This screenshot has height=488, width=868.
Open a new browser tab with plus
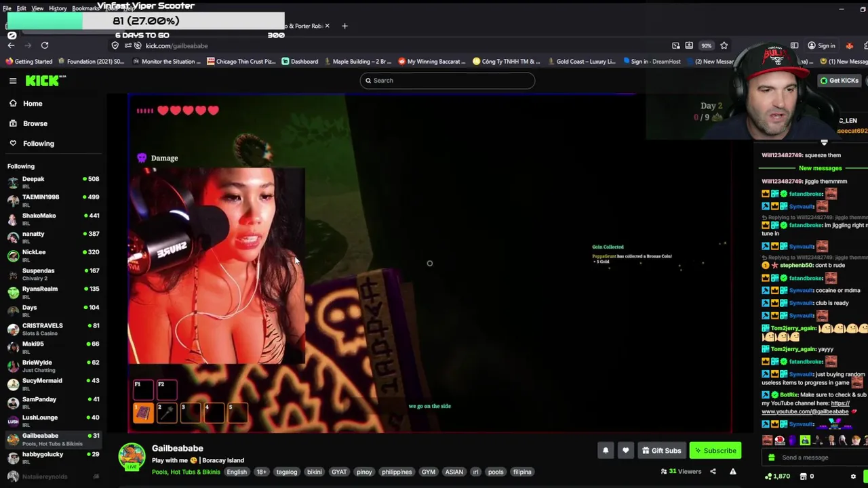tap(344, 26)
